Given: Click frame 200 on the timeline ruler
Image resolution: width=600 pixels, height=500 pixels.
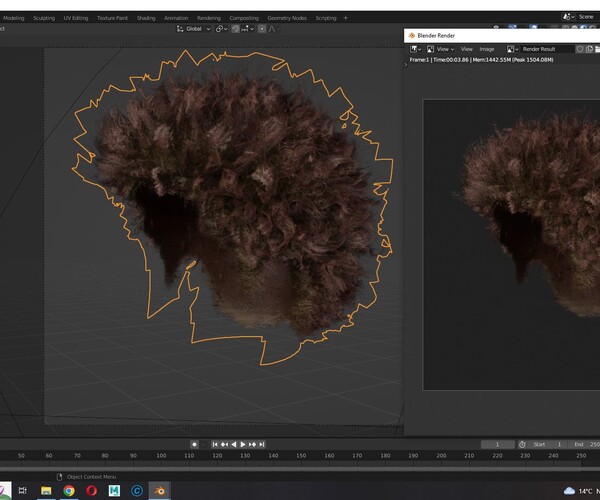Looking at the screenshot, I should (441, 456).
